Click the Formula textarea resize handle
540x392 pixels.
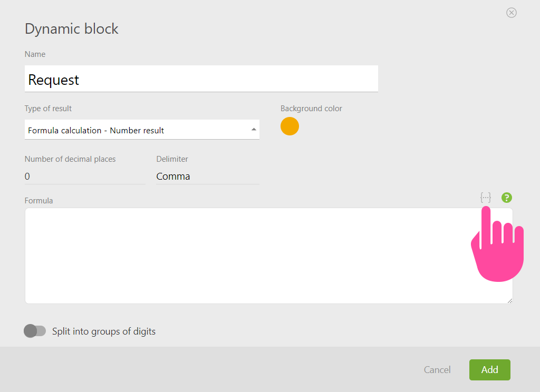click(x=510, y=301)
